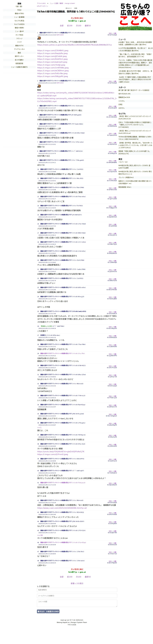Open the 5ちゃんの広告が嫌? banner ad
Viewport: 153px width, 644px height.
(135, 16)
